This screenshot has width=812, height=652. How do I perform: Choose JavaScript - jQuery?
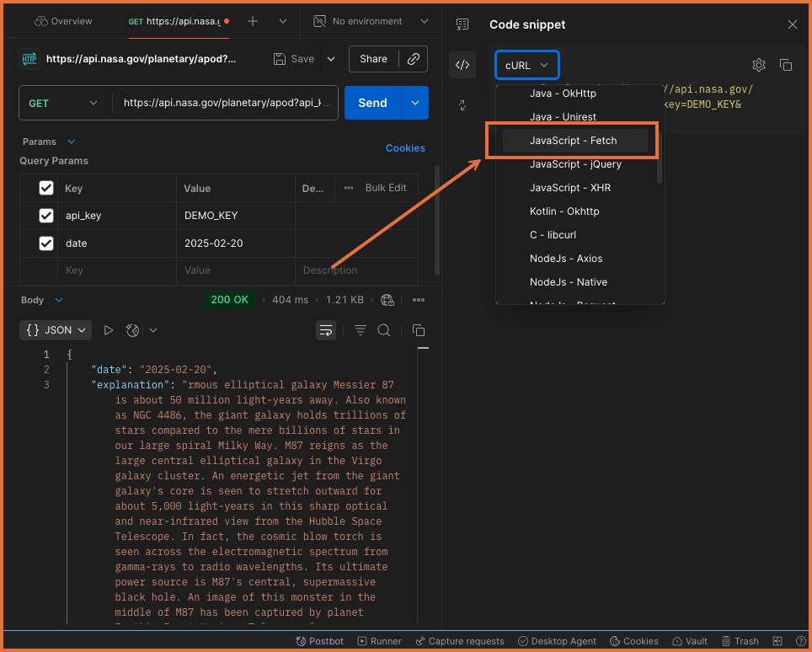(576, 164)
